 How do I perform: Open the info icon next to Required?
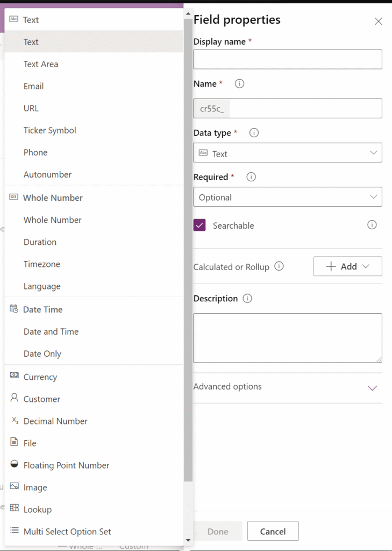251,176
